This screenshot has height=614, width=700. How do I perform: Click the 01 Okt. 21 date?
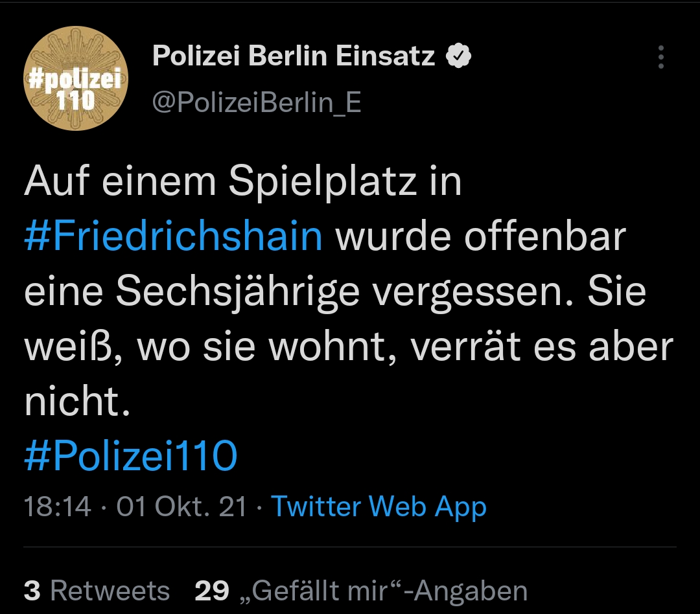(x=182, y=506)
